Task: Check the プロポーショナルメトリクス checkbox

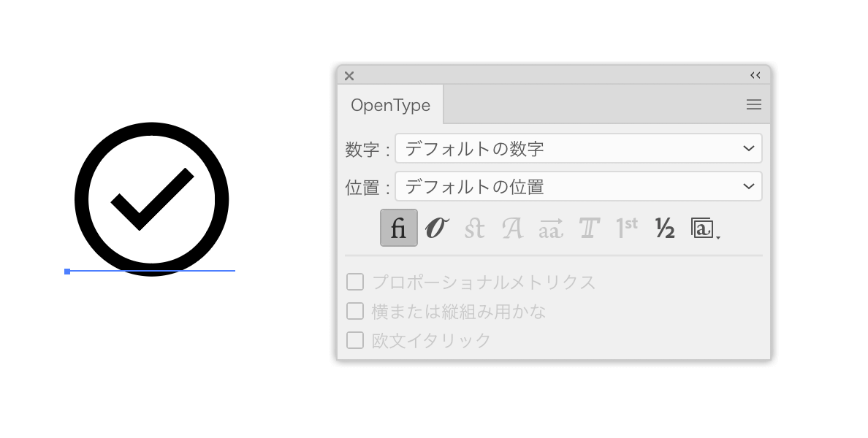Action: click(355, 282)
